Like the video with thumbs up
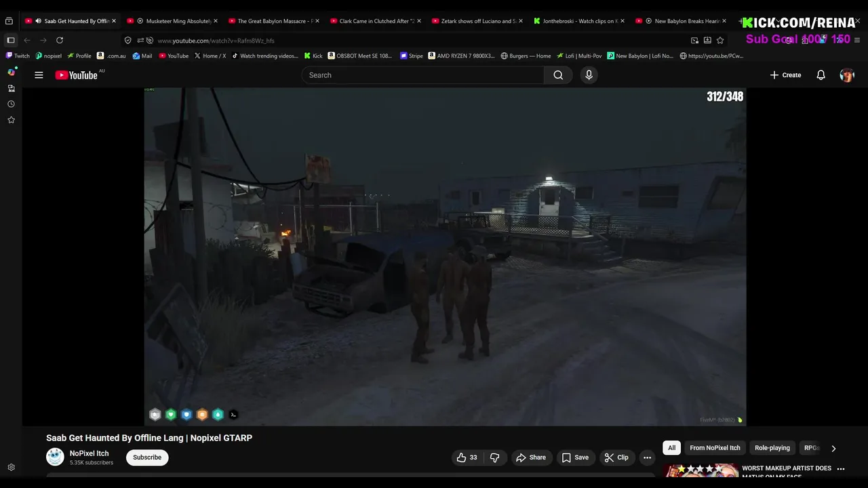868x488 pixels. [466, 457]
